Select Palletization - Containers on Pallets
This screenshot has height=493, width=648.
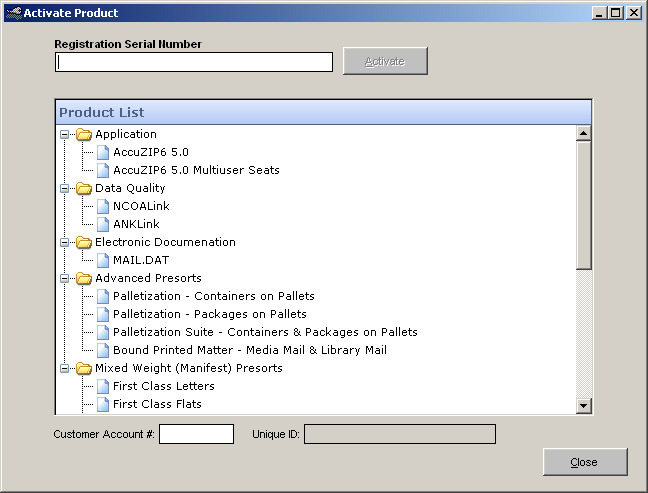[x=214, y=296]
